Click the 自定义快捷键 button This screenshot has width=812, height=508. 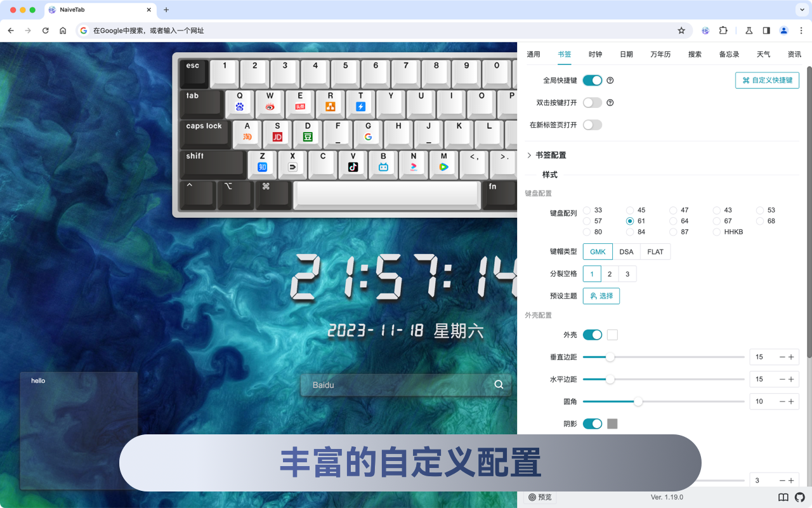pyautogui.click(x=767, y=80)
